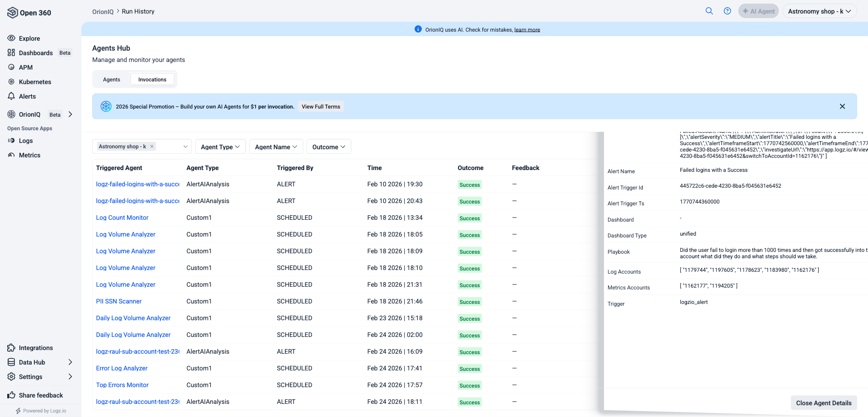Click the AI Agent button in header
The width and height of the screenshot is (868, 417).
(758, 11)
